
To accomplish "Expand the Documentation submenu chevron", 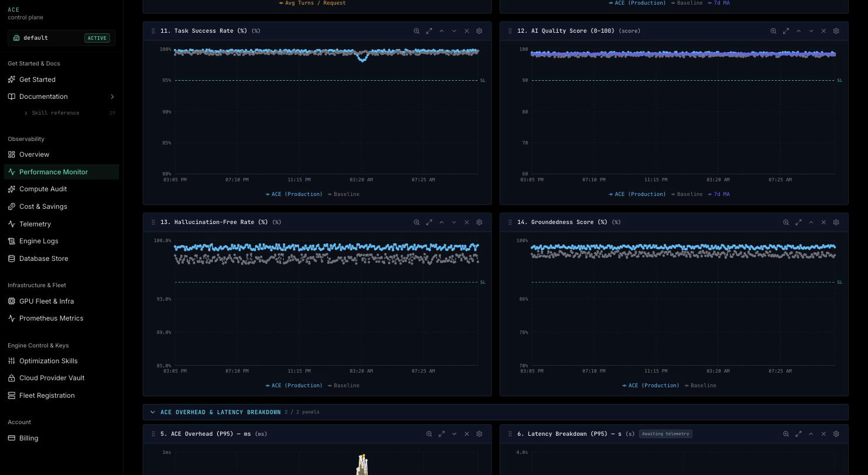I will coord(112,97).
